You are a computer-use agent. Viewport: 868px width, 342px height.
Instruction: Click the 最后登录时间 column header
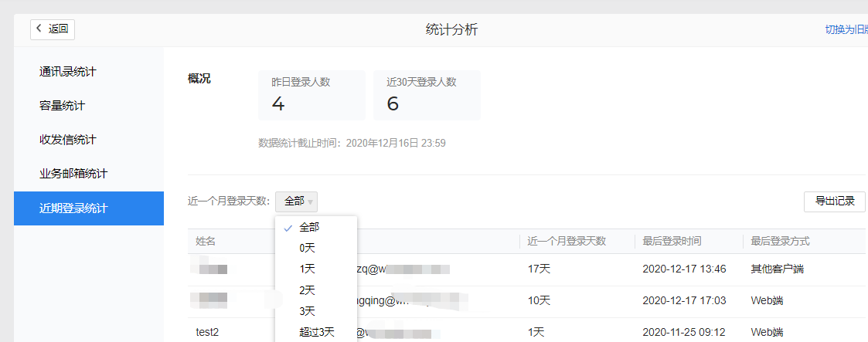672,242
